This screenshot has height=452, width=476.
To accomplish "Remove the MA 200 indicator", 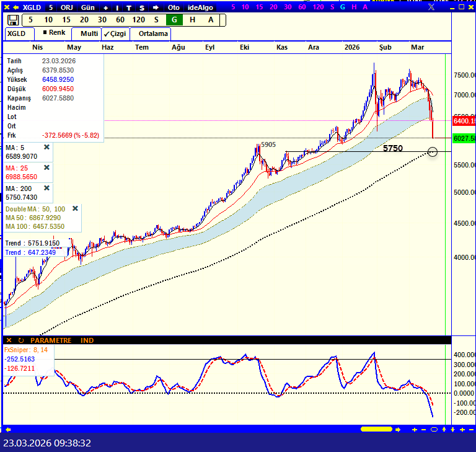I will tap(46, 188).
